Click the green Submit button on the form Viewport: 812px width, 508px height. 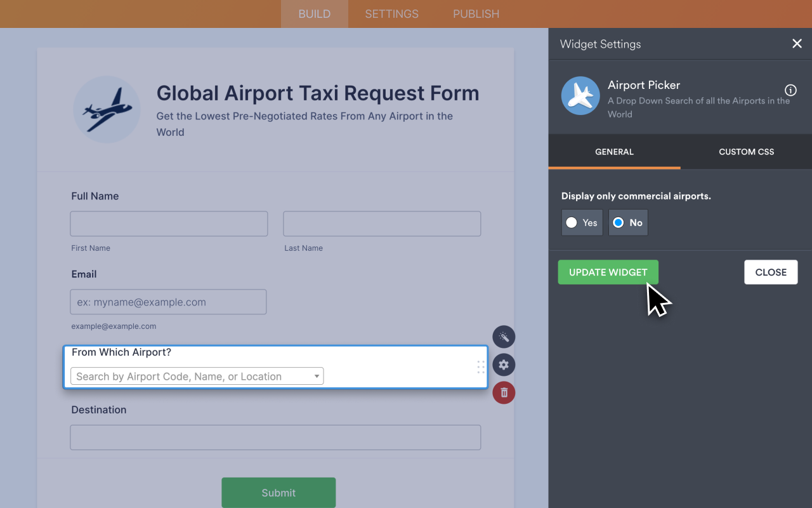278,492
